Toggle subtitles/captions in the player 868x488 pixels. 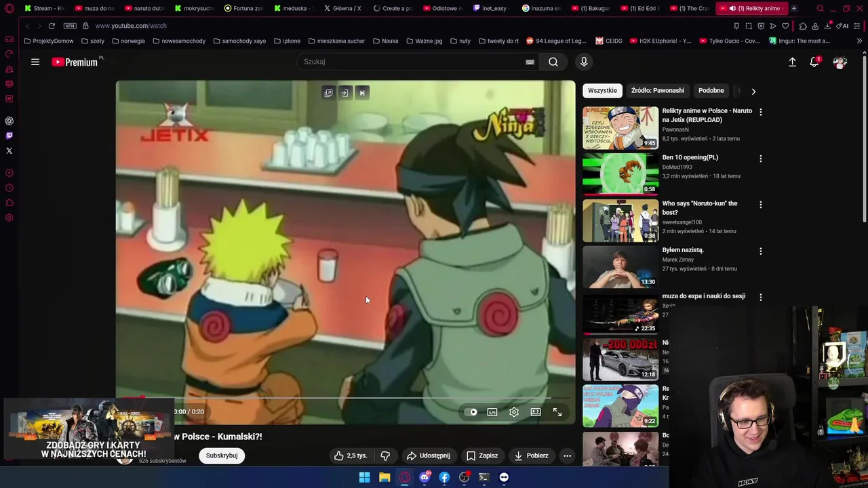pos(492,412)
